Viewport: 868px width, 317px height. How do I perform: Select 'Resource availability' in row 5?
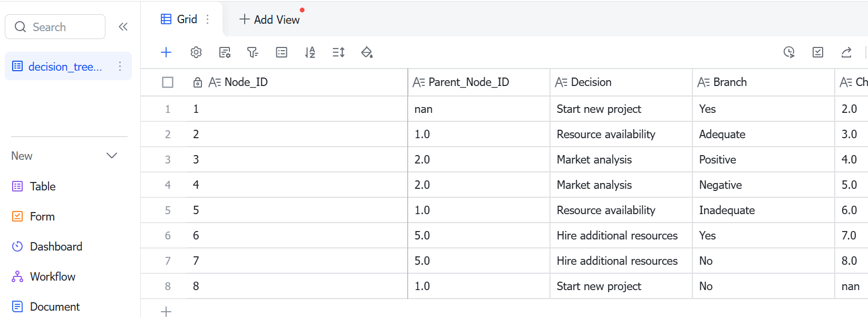(621, 210)
